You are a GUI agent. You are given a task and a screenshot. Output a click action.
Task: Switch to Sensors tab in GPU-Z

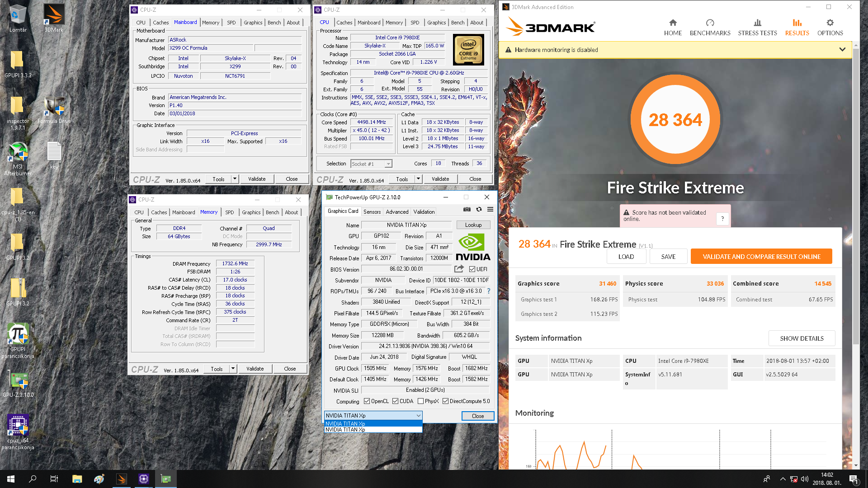372,211
